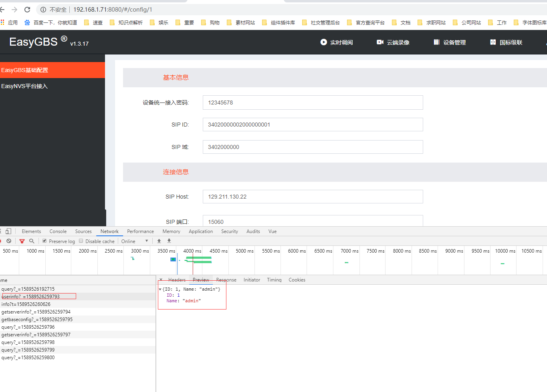The height and width of the screenshot is (392, 547).
Task: Click the not-secure site info icon
Action: pyautogui.click(x=43, y=10)
